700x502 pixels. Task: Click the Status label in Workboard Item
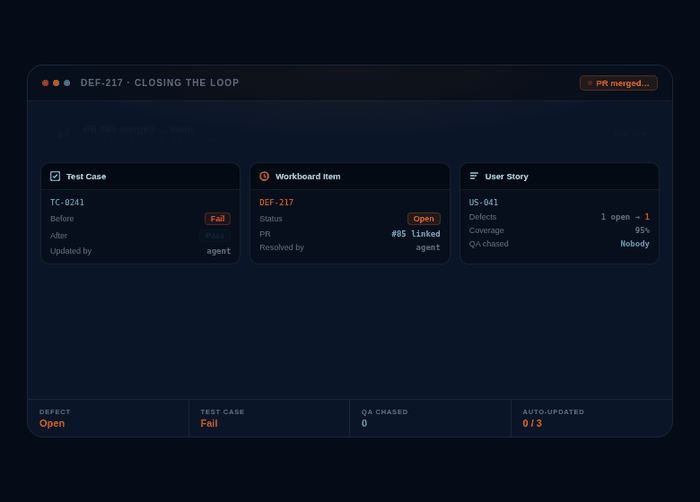pyautogui.click(x=271, y=218)
